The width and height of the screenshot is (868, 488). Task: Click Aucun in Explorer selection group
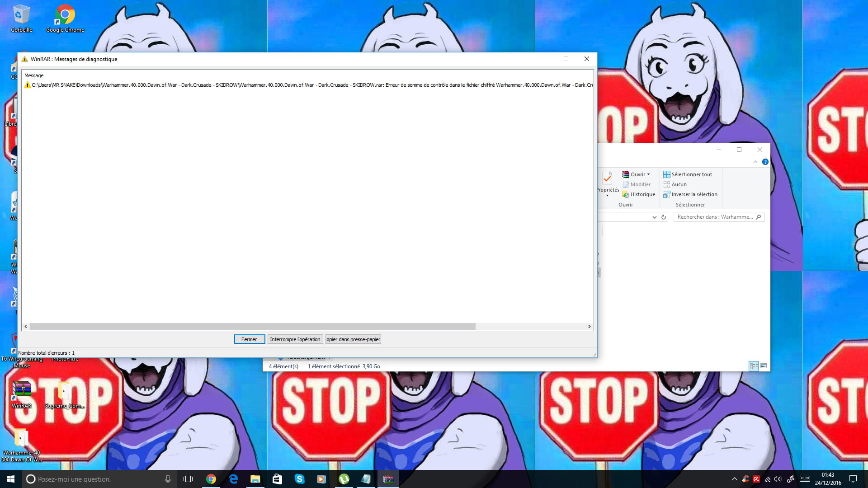[675, 184]
